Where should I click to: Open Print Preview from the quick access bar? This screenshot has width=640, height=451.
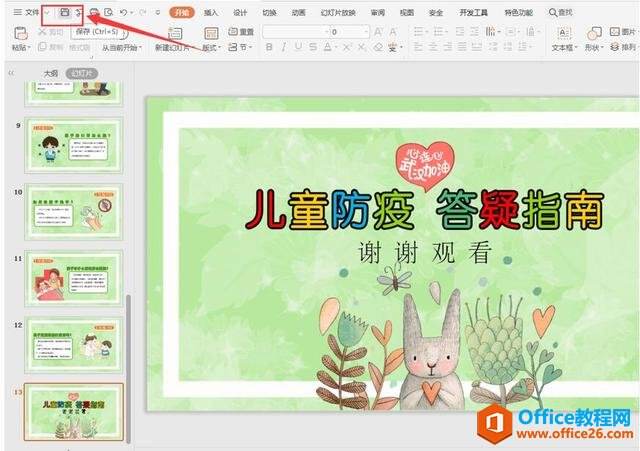tap(109, 13)
